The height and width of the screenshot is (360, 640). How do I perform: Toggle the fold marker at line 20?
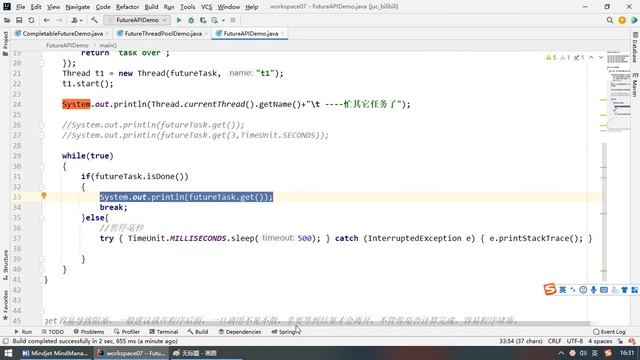click(x=42, y=63)
